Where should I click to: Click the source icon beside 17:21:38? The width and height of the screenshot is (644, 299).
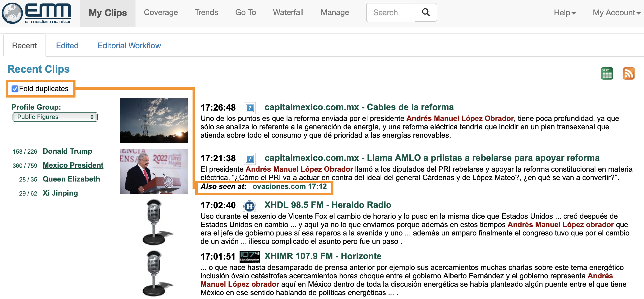coord(250,159)
